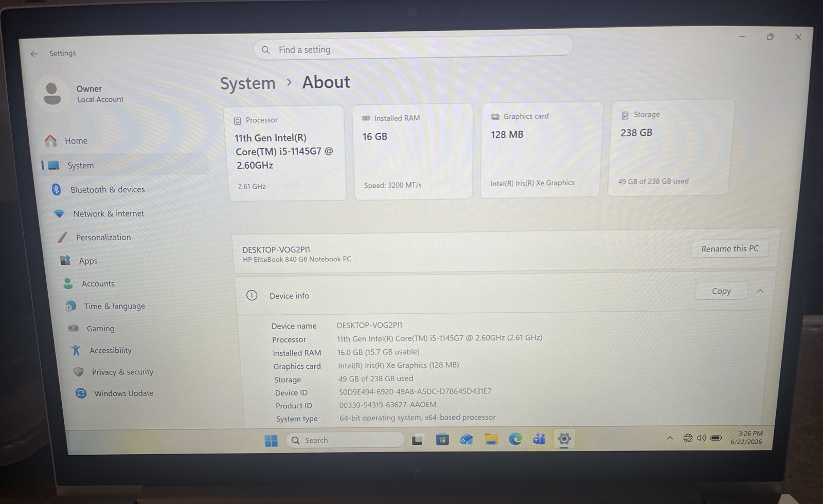The height and width of the screenshot is (504, 823).
Task: Open File Explorer from taskbar
Action: click(491, 439)
